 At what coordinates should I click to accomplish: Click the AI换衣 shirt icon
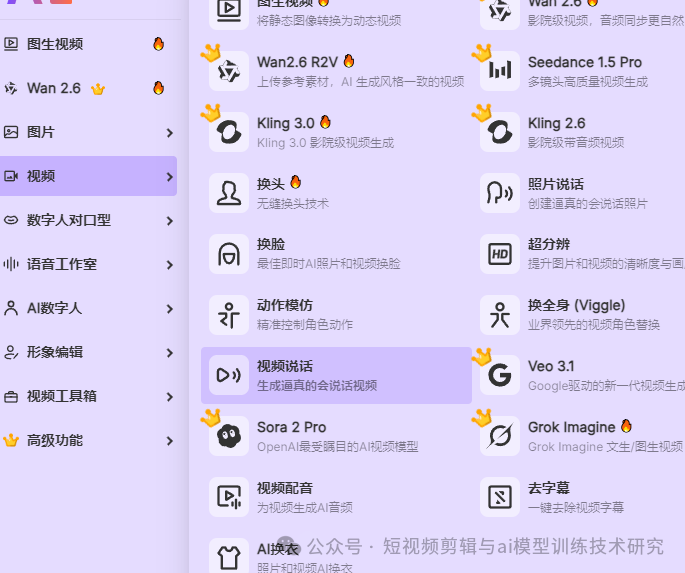[229, 557]
